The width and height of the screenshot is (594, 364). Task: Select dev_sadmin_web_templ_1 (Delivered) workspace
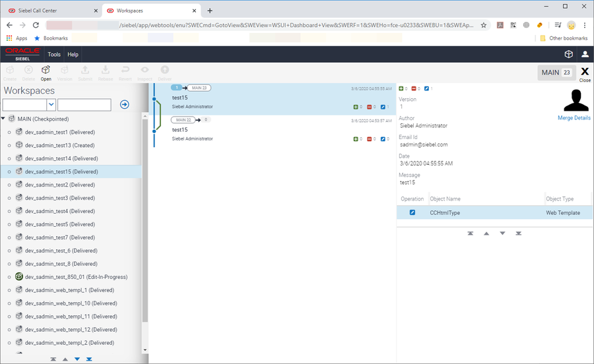coord(69,290)
